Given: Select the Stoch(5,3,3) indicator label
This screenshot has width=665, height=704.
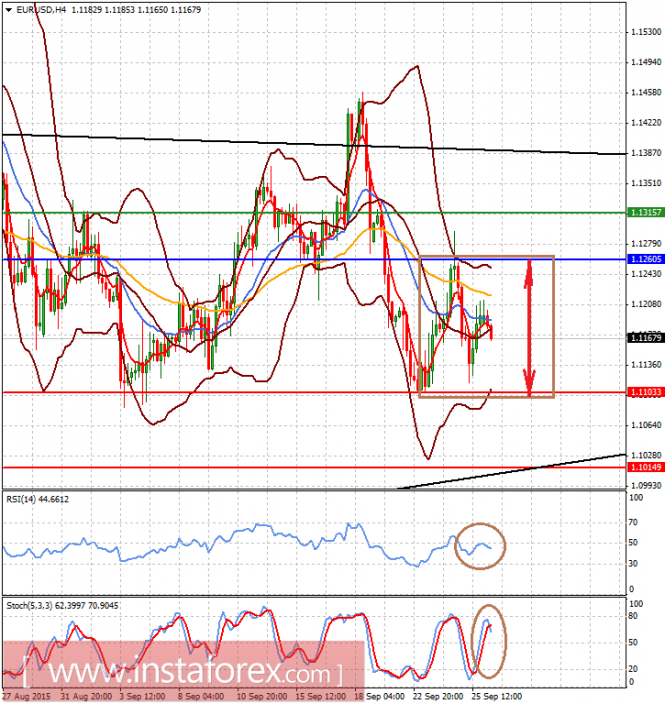Looking at the screenshot, I should coord(62,606).
